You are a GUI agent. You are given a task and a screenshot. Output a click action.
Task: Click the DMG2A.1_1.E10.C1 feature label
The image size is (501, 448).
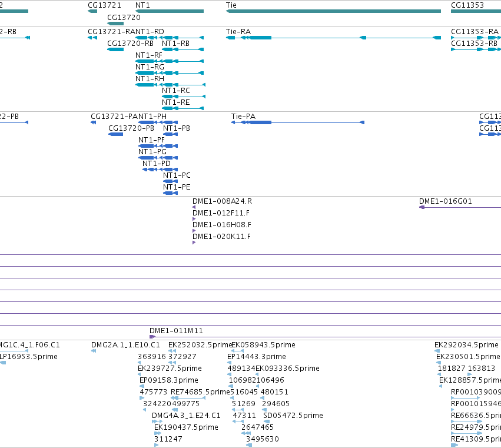[x=125, y=345]
